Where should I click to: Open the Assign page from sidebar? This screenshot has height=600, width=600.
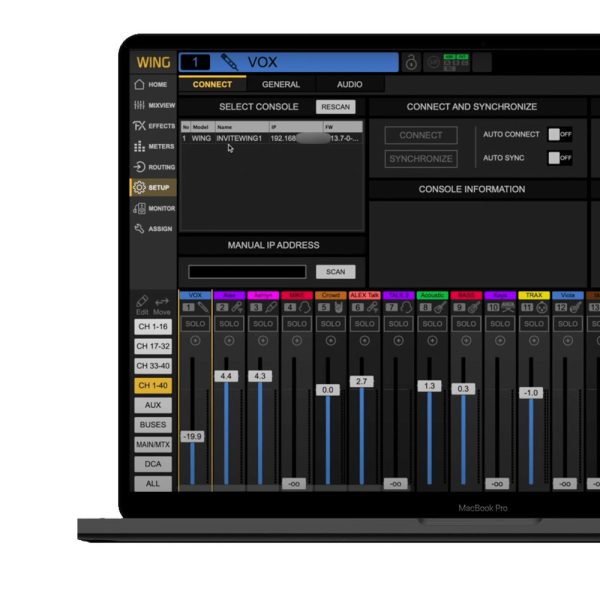click(154, 229)
